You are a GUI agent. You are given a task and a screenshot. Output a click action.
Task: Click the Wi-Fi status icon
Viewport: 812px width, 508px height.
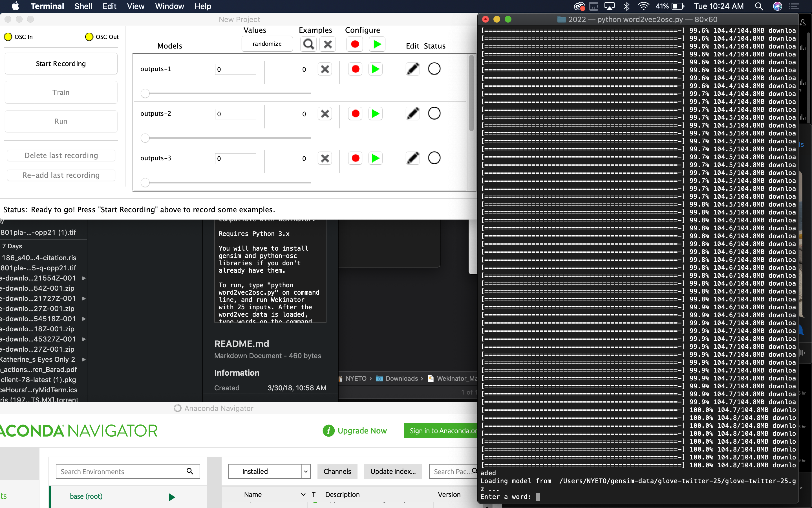pyautogui.click(x=643, y=6)
